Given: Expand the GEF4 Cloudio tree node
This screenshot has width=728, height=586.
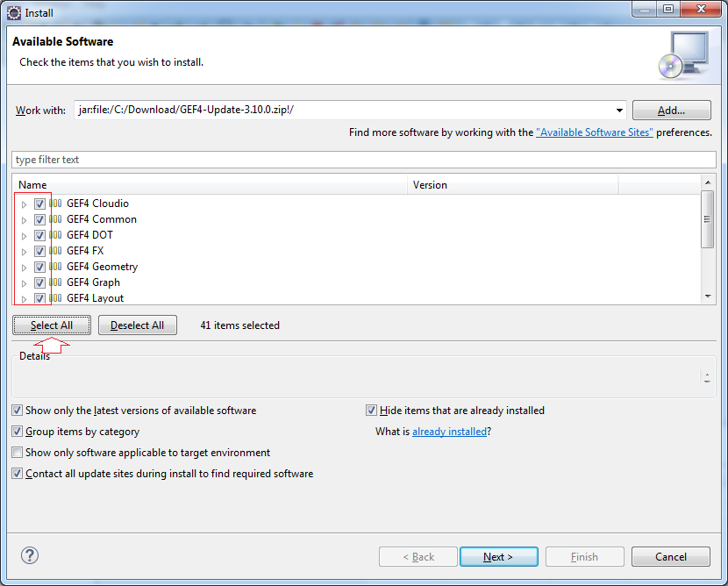Looking at the screenshot, I should point(25,204).
